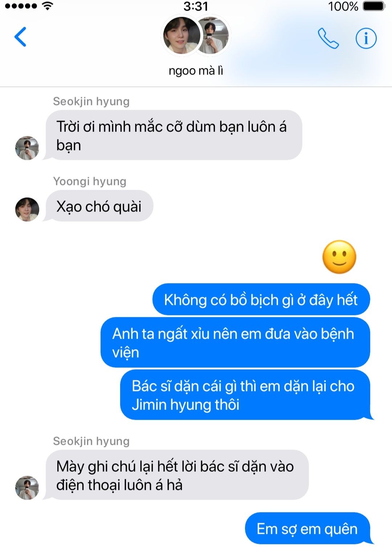392x556 pixels.
Task: Select the 'Xạo chó quài' message bubble
Action: click(99, 206)
